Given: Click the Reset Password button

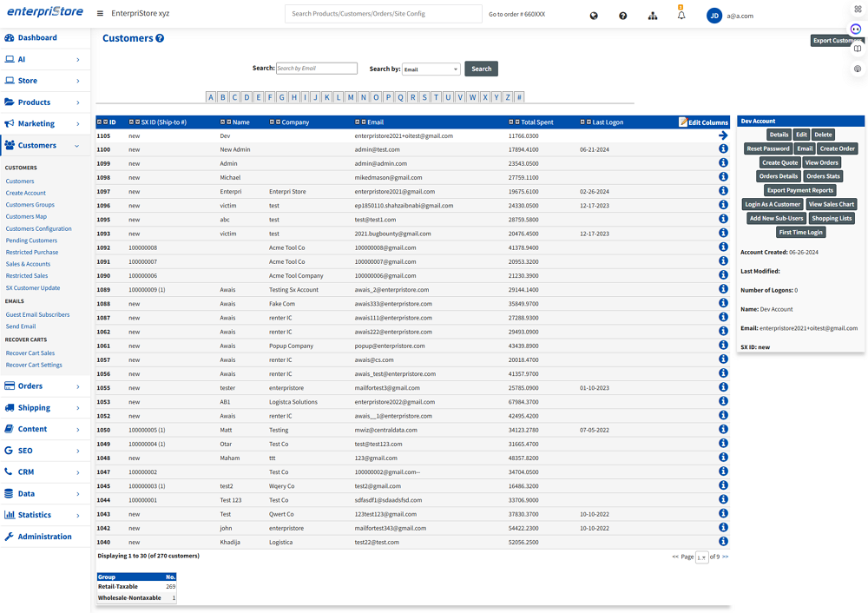Looking at the screenshot, I should pyautogui.click(x=768, y=148).
